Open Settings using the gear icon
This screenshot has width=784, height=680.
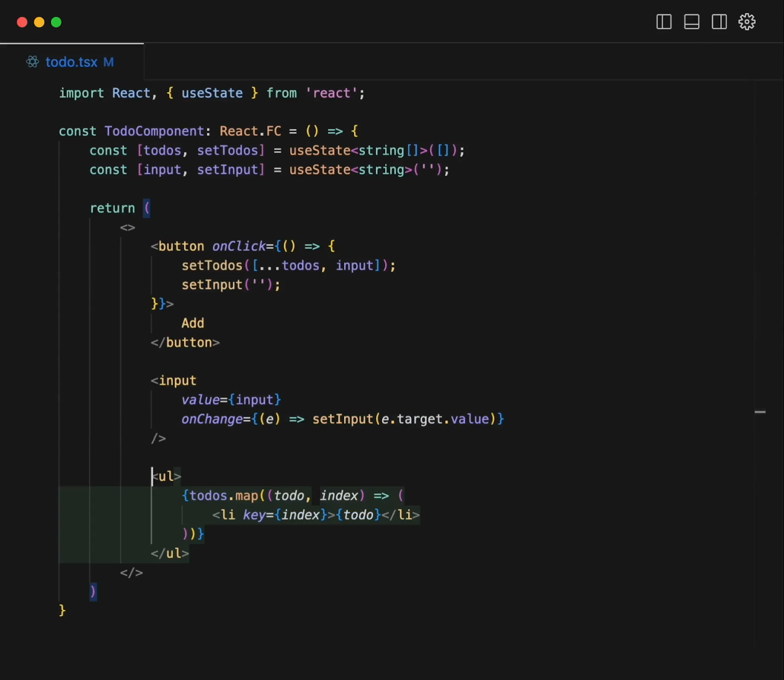point(746,22)
